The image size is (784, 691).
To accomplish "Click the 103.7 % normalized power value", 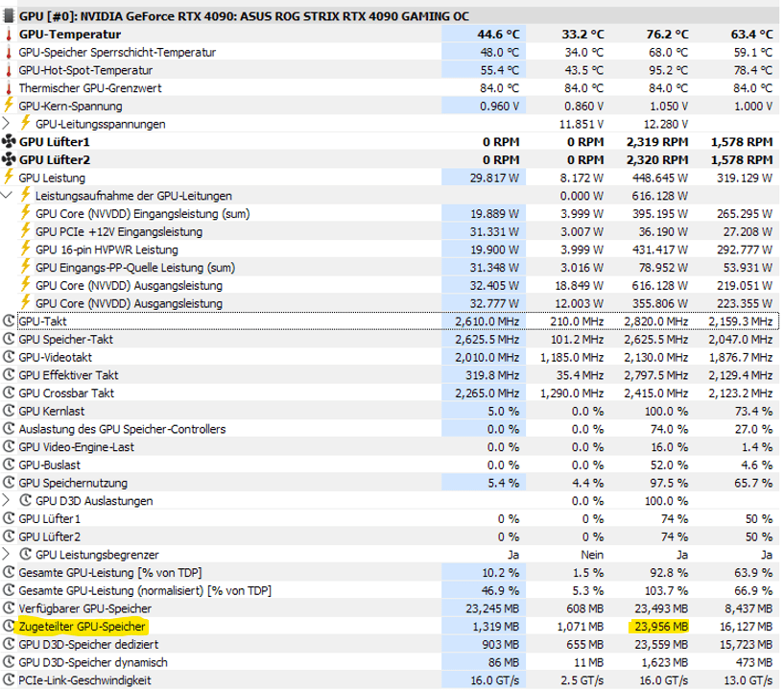I will [666, 590].
